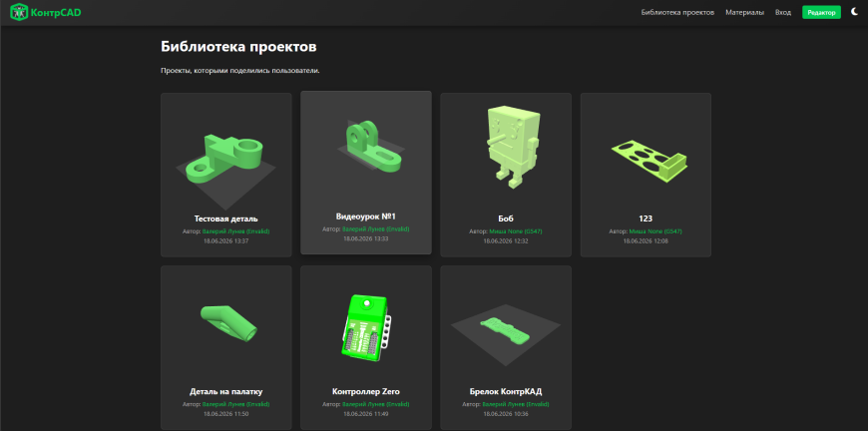Viewport: 868px width, 431px height.
Task: Click the date 18.06.2026 10:36
Action: 506,414
